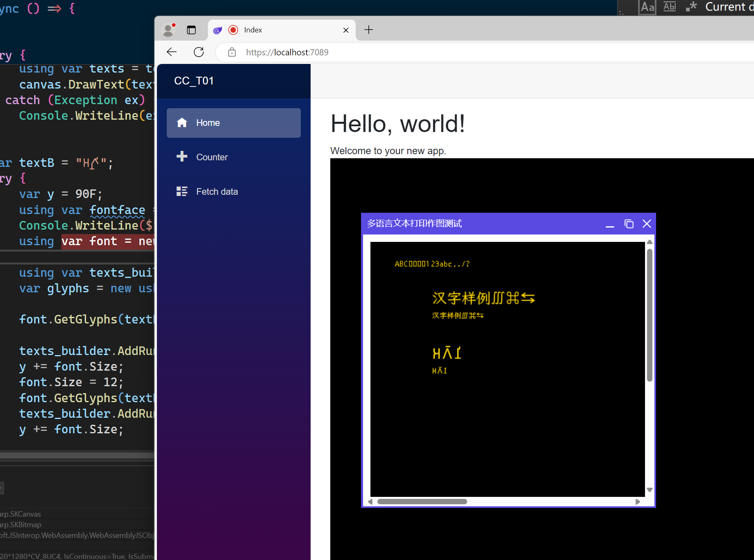Open a new browser tab

[x=368, y=30]
